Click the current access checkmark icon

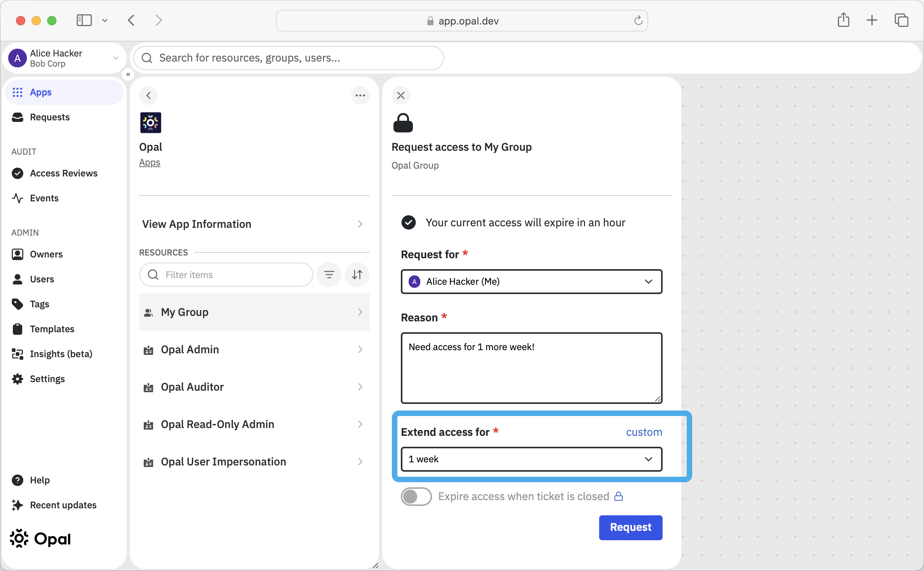[x=409, y=222]
